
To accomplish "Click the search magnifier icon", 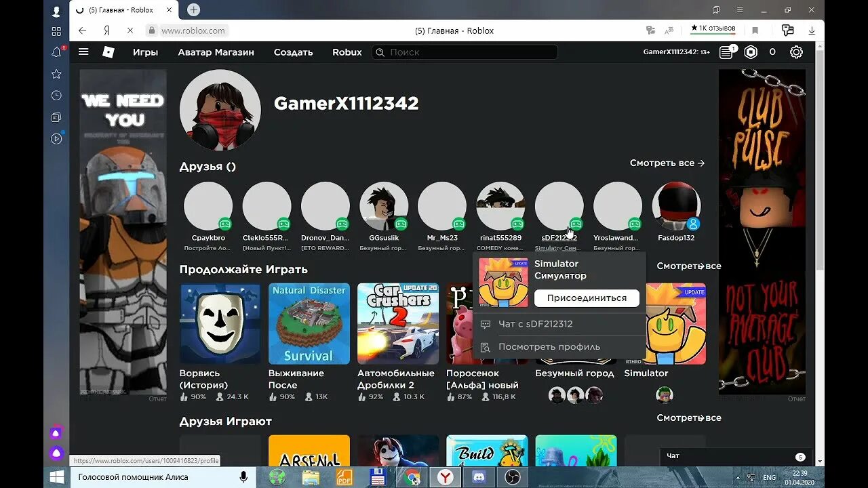I will coord(380,52).
